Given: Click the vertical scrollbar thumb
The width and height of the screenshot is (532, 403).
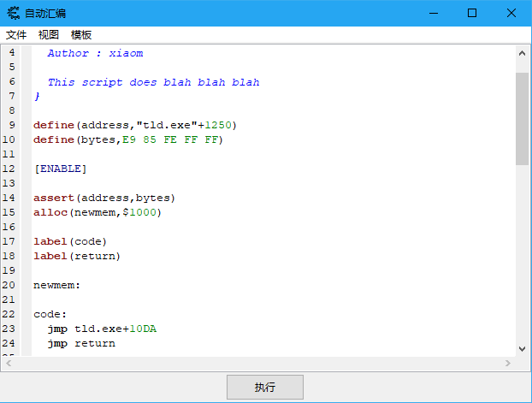Looking at the screenshot, I should [x=522, y=118].
